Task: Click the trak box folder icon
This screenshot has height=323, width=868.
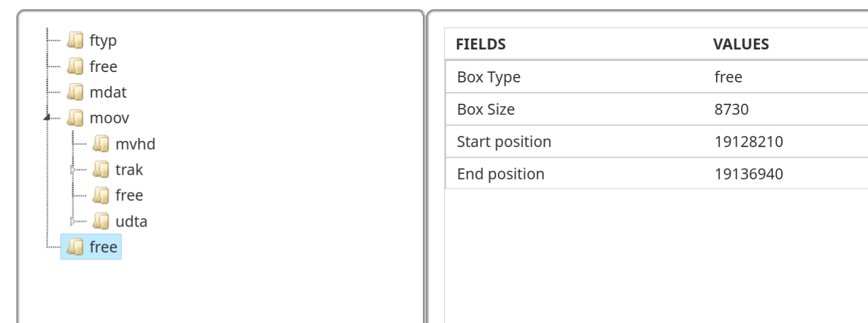Action: tap(101, 170)
